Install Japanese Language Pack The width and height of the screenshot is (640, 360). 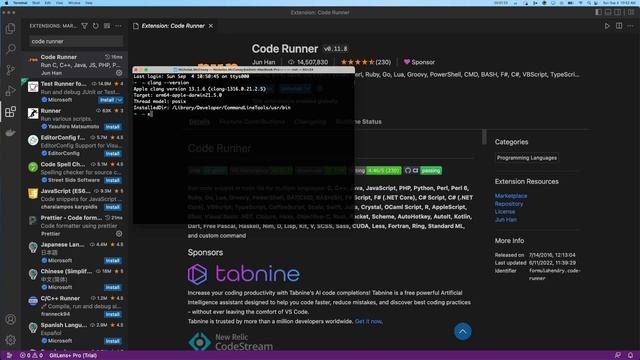tap(113, 261)
